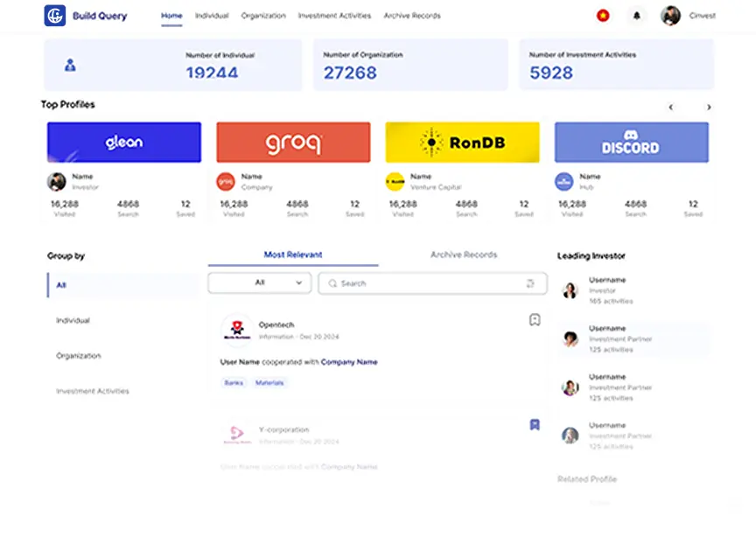Open the notification bell
Viewport: 756px width, 537px height.
click(x=636, y=16)
